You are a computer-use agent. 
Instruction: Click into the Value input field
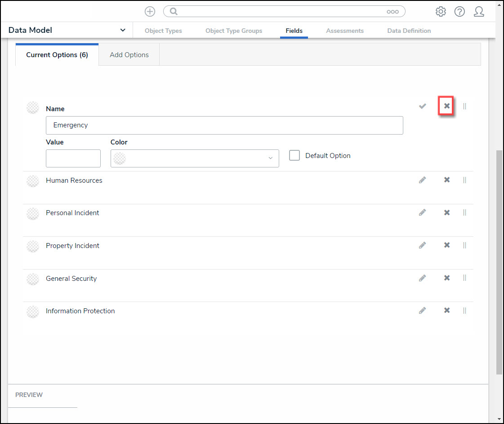[73, 158]
